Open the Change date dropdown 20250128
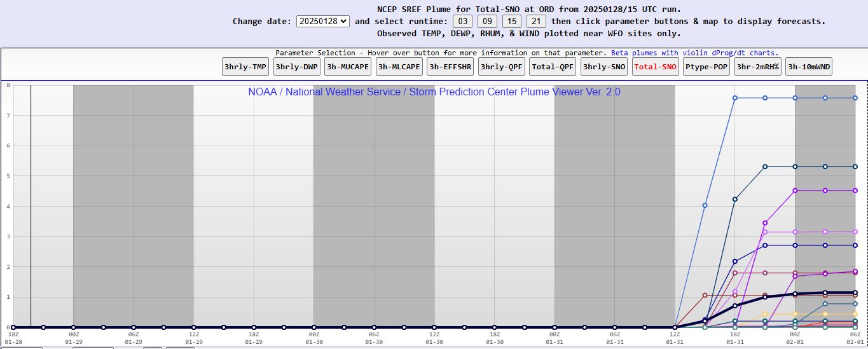Viewport: 868px width, 349px height. click(x=323, y=21)
